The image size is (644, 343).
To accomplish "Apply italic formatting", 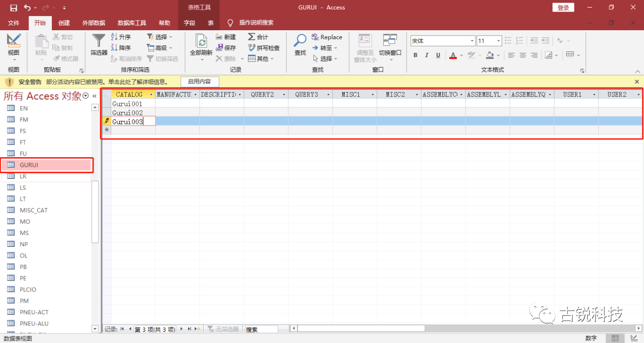I will [x=427, y=55].
